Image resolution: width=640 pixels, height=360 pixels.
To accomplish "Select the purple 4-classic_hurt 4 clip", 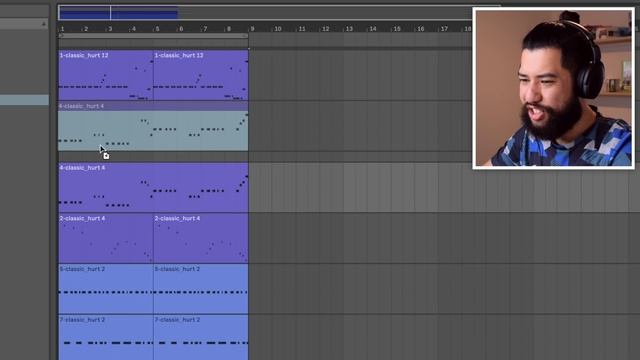I will coord(153,187).
